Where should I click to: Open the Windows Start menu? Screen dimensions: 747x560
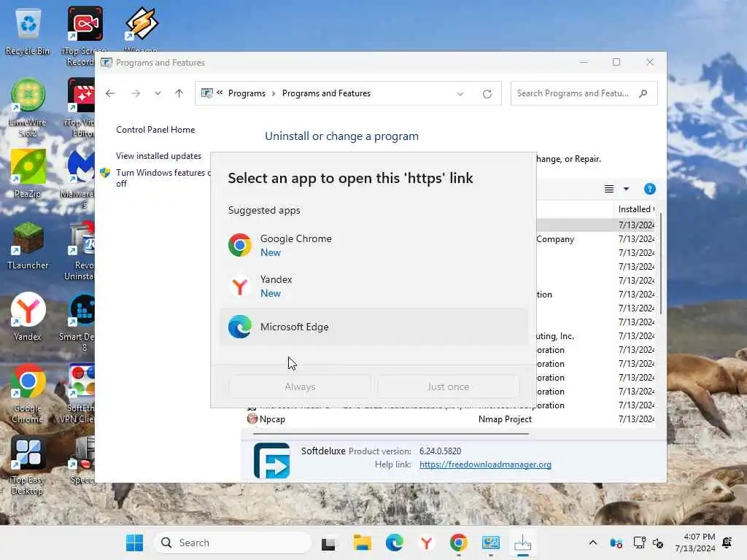[x=134, y=542]
